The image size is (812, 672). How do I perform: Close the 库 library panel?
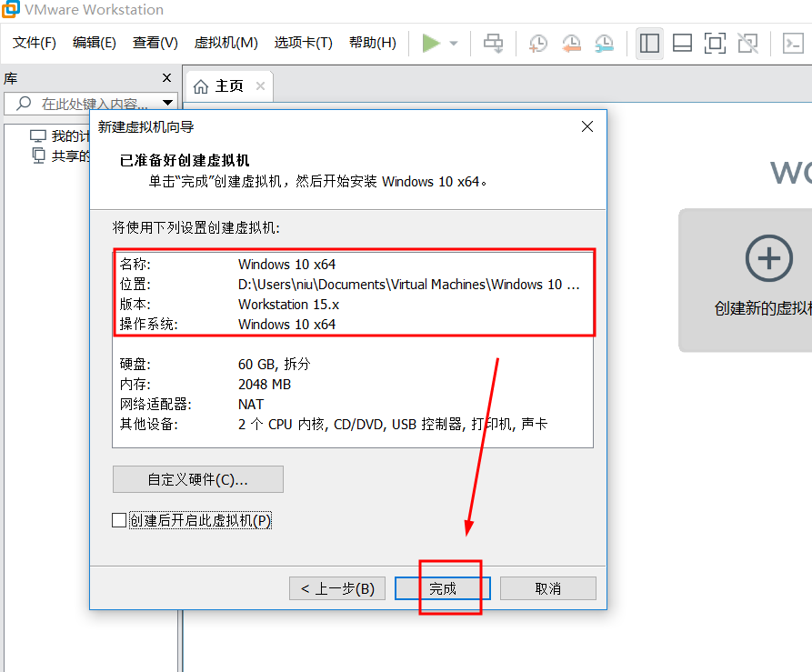click(x=166, y=77)
